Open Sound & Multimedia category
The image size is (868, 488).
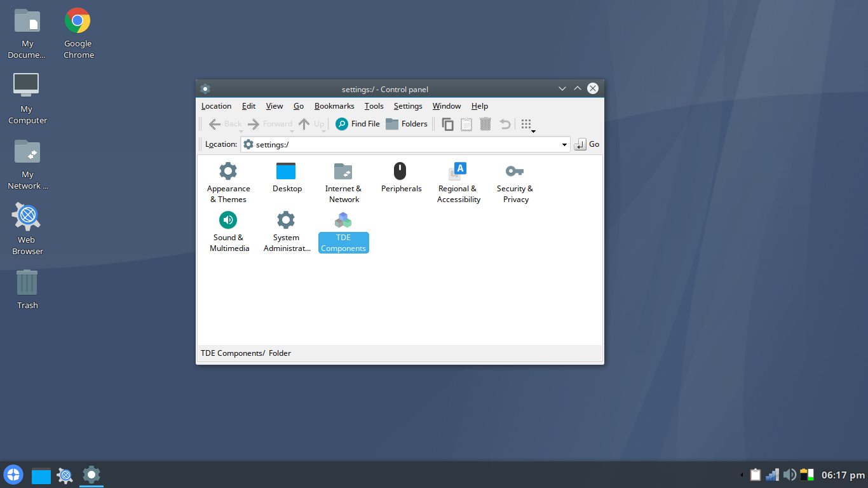point(229,232)
